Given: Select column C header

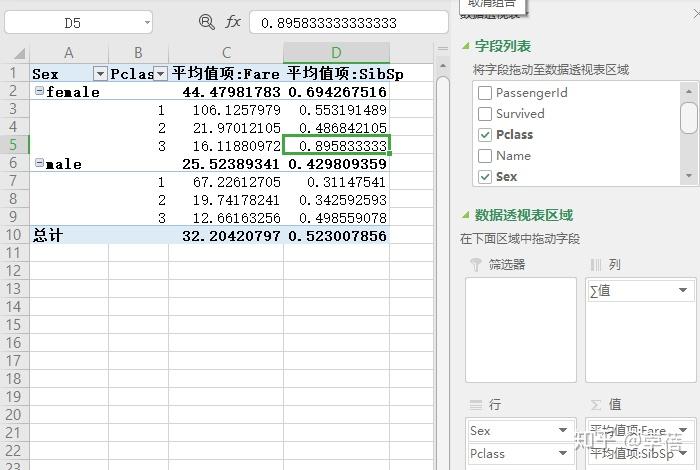Looking at the screenshot, I should click(x=226, y=53).
